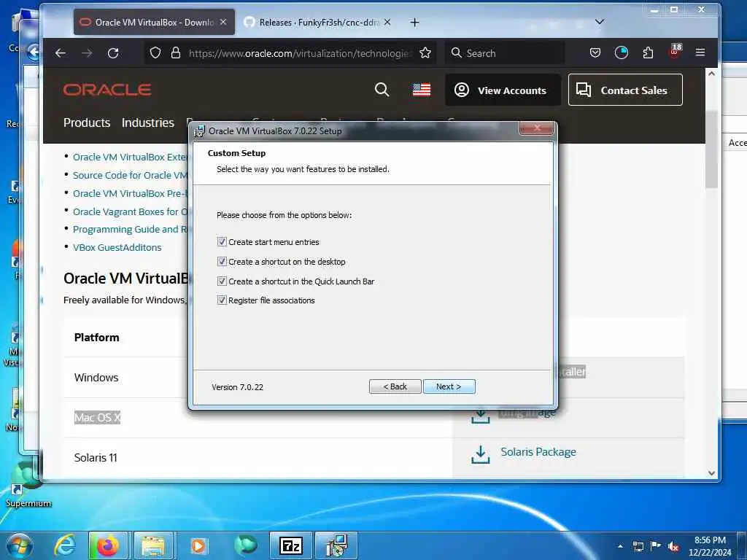The width and height of the screenshot is (747, 560).
Task: Reload the Oracle page
Action: pos(113,52)
